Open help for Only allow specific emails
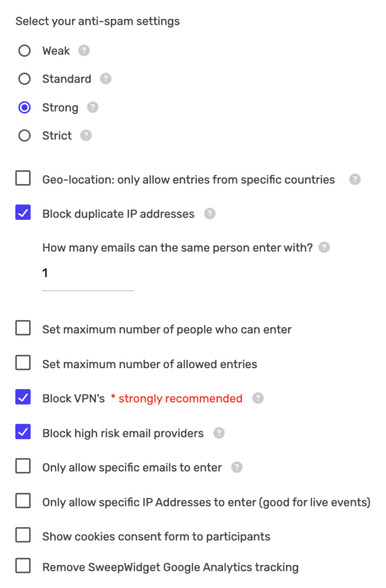Viewport: 386px width, 588px height. click(236, 467)
